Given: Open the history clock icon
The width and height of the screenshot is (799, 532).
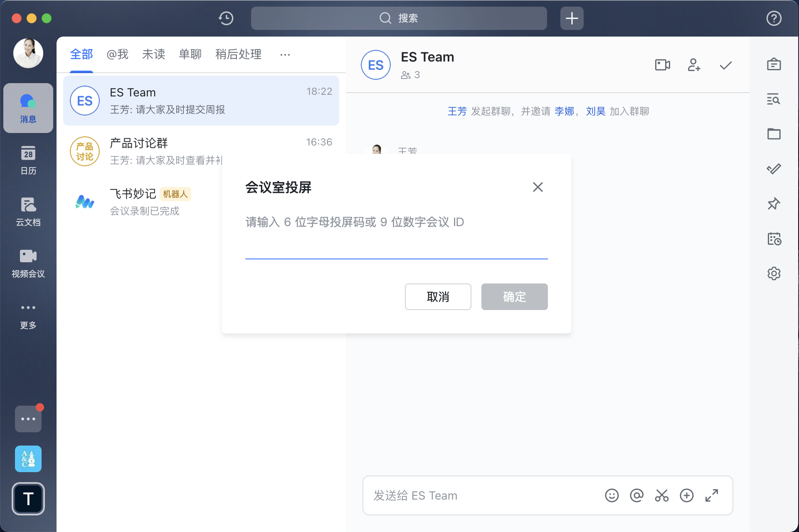Looking at the screenshot, I should tap(226, 18).
